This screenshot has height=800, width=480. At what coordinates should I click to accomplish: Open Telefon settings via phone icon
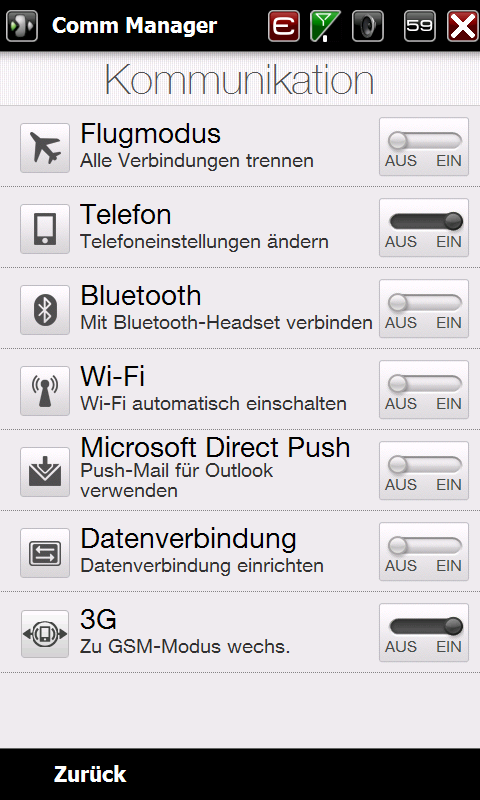pyautogui.click(x=45, y=229)
